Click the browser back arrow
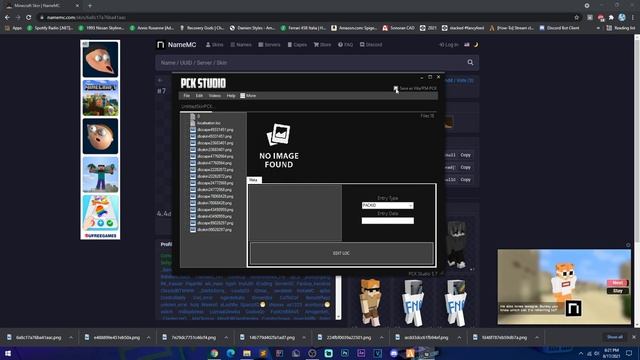The height and width of the screenshot is (360, 640). pyautogui.click(x=7, y=18)
